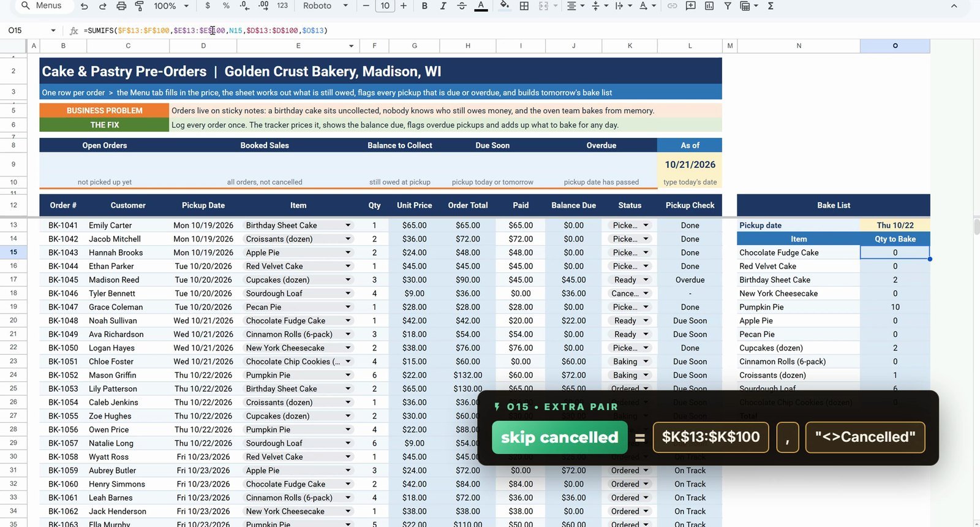
Task: Format selection as currency
Action: 208,6
